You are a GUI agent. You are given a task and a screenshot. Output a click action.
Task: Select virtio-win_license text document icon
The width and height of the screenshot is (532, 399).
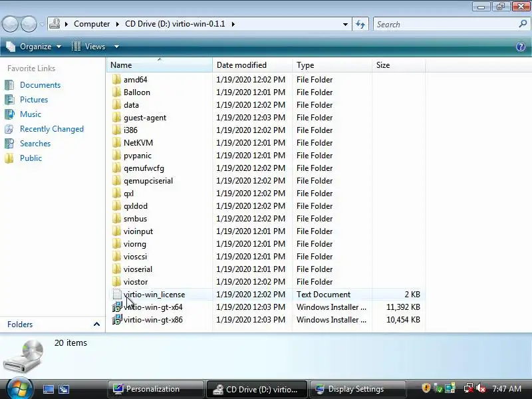[x=117, y=294]
